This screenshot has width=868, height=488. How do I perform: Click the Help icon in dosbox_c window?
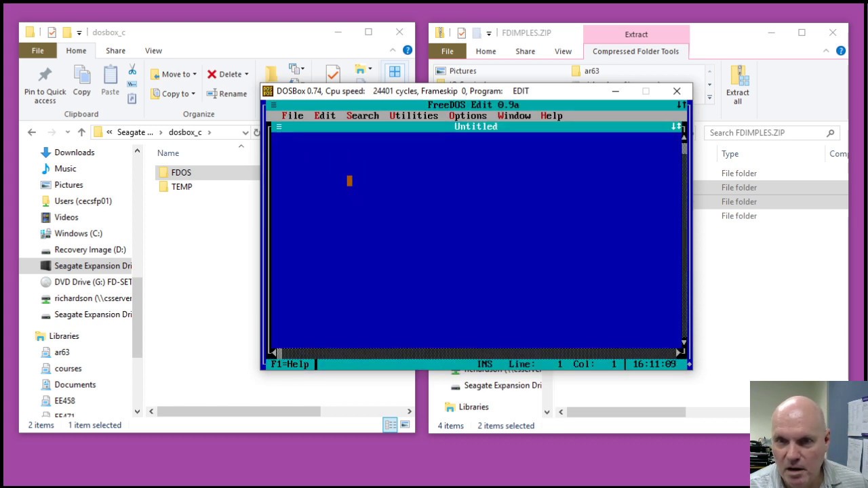click(x=408, y=50)
